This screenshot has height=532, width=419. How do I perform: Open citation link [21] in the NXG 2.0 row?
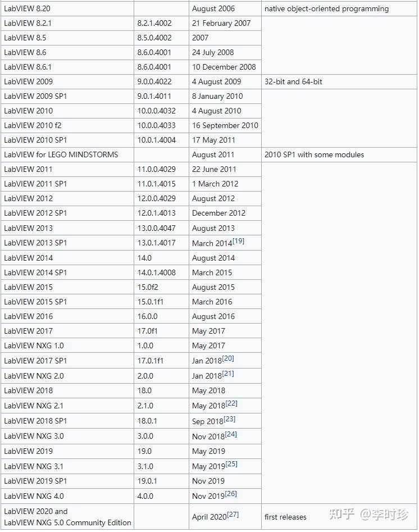[x=228, y=374]
